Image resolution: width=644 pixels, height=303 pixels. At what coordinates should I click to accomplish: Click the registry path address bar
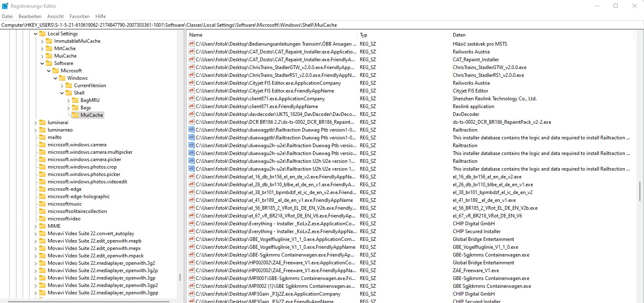(x=322, y=25)
